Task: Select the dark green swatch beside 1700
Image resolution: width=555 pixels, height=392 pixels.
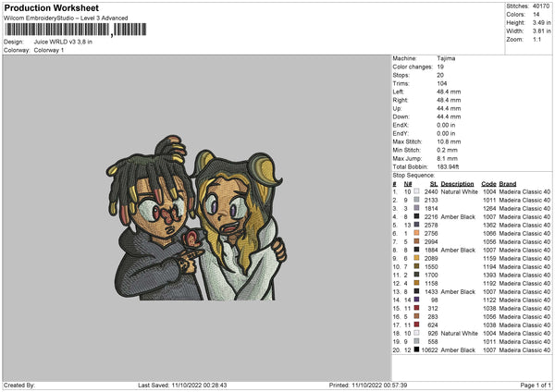Action: [416, 275]
